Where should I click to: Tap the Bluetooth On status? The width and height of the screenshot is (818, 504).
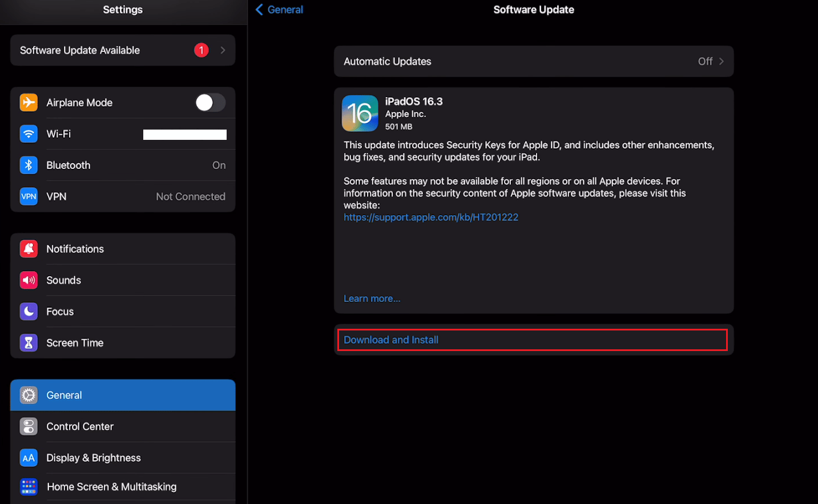[x=219, y=166]
